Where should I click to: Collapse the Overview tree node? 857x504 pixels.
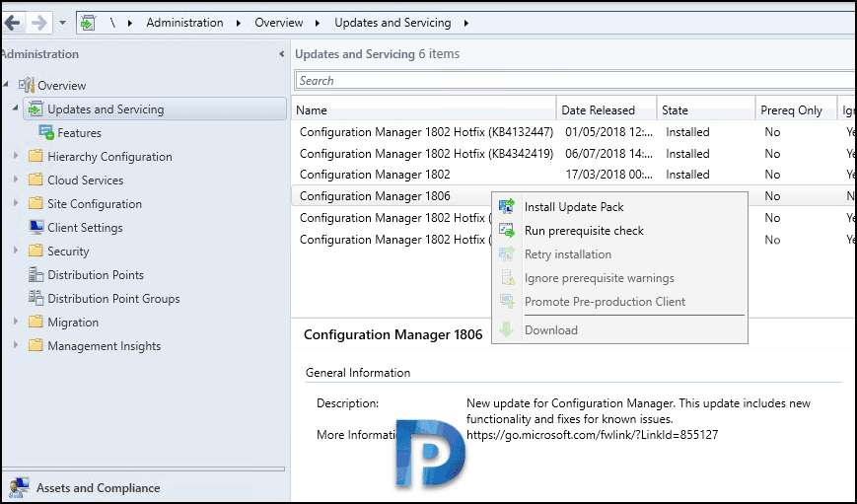[6, 84]
